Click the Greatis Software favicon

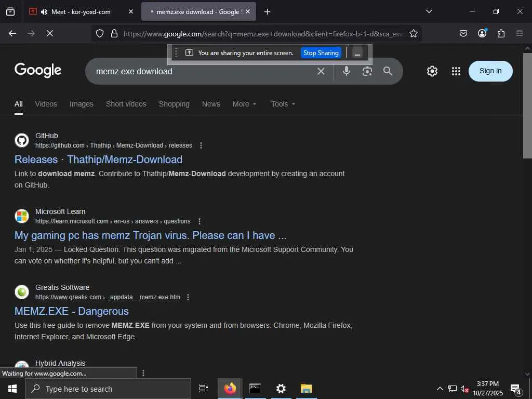tap(22, 292)
